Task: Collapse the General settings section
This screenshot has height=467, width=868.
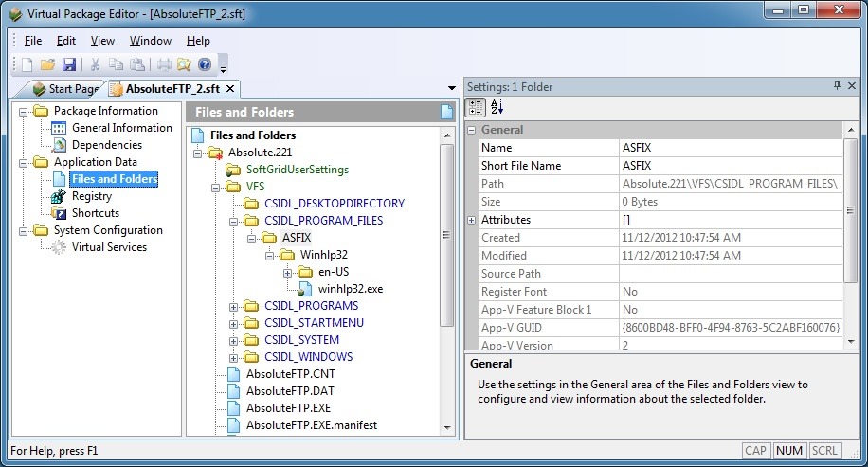Action: click(x=472, y=130)
